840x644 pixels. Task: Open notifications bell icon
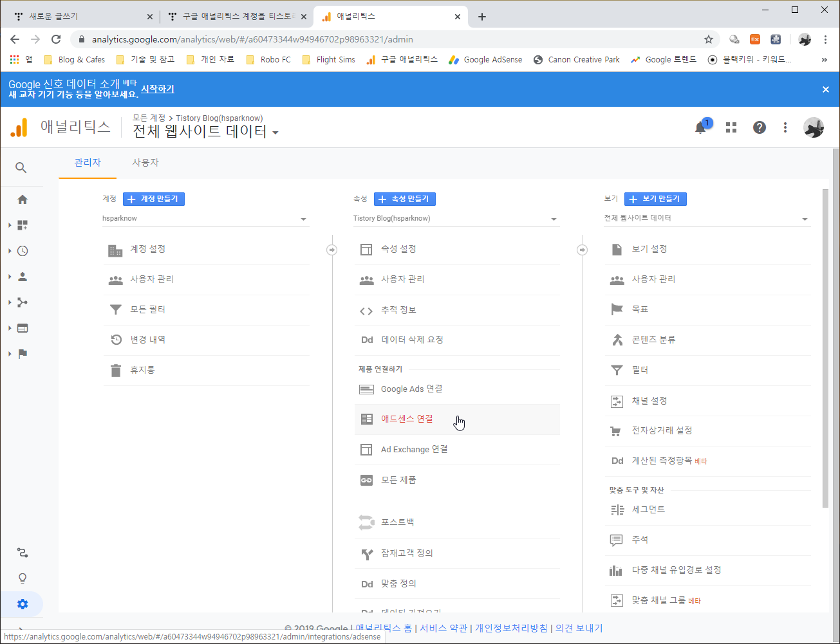click(701, 127)
